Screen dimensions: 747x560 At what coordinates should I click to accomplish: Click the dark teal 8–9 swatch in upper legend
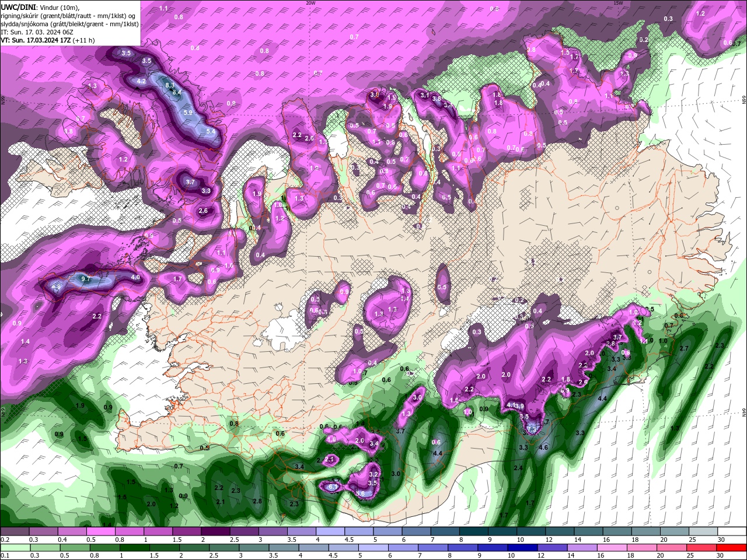click(473, 531)
